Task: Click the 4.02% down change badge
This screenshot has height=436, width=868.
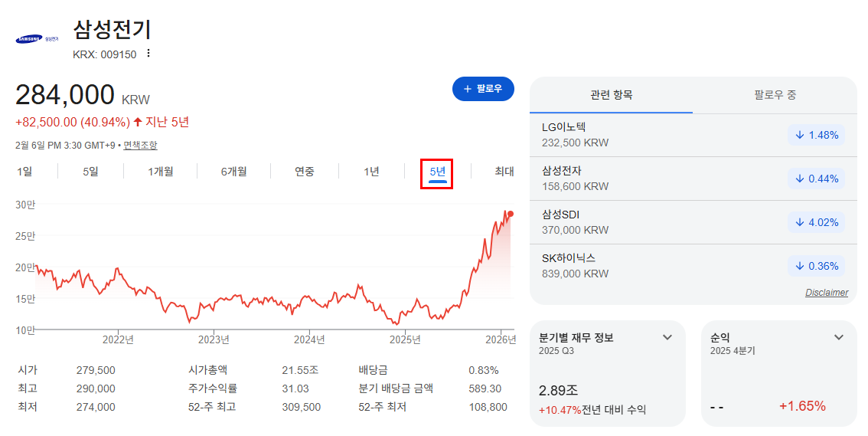Action: click(817, 223)
